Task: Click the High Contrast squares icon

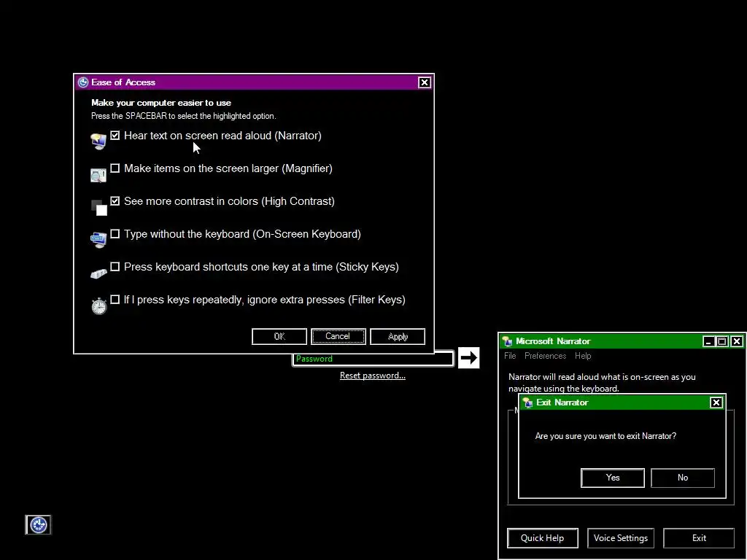Action: tap(98, 207)
